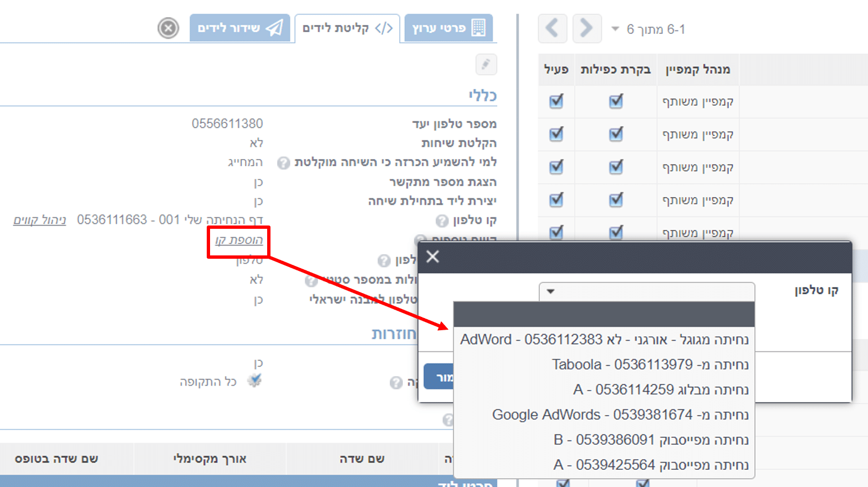Select the נחיתה מבלוג A - 0536114259 option
This screenshot has width=868, height=487.
coord(604,389)
